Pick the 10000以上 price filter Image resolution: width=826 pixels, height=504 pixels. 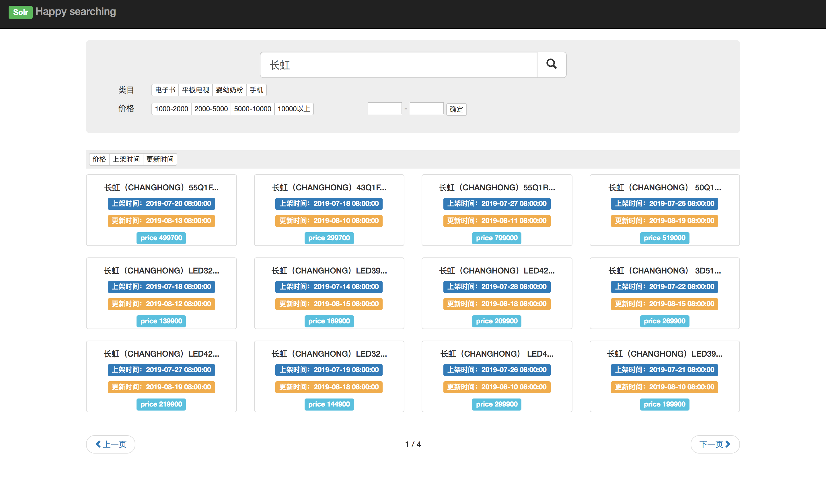[x=294, y=109]
